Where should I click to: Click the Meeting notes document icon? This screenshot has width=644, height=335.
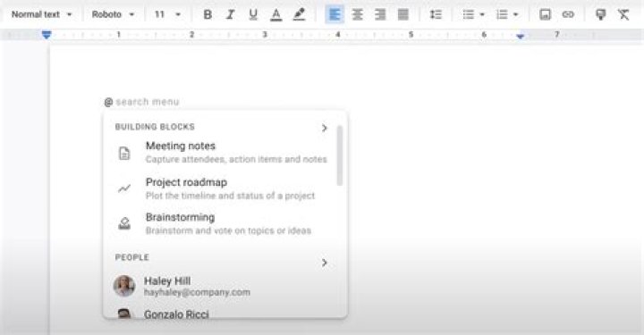(x=124, y=154)
